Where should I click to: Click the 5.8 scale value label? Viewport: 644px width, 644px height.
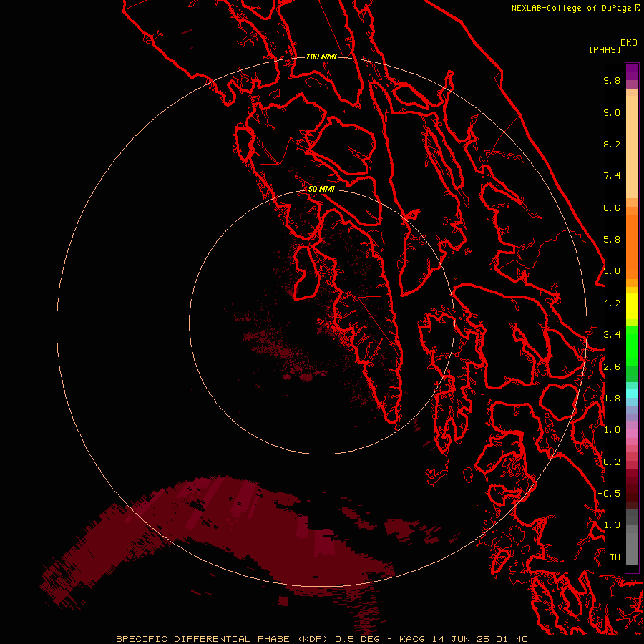[x=612, y=240]
